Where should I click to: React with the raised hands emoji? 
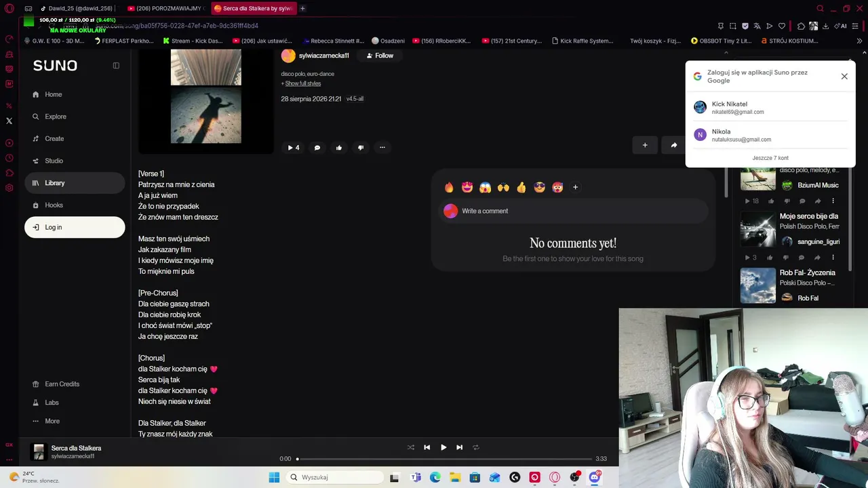click(503, 187)
